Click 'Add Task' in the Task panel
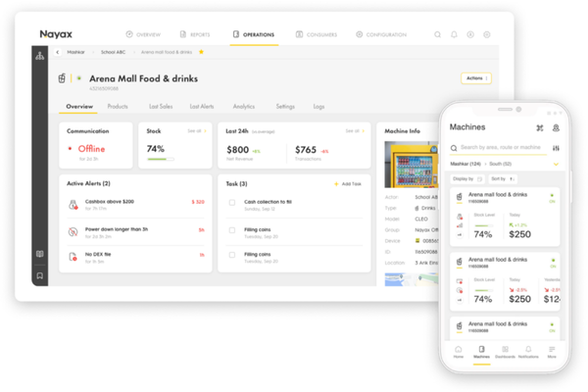The height and width of the screenshot is (392, 588). click(349, 183)
